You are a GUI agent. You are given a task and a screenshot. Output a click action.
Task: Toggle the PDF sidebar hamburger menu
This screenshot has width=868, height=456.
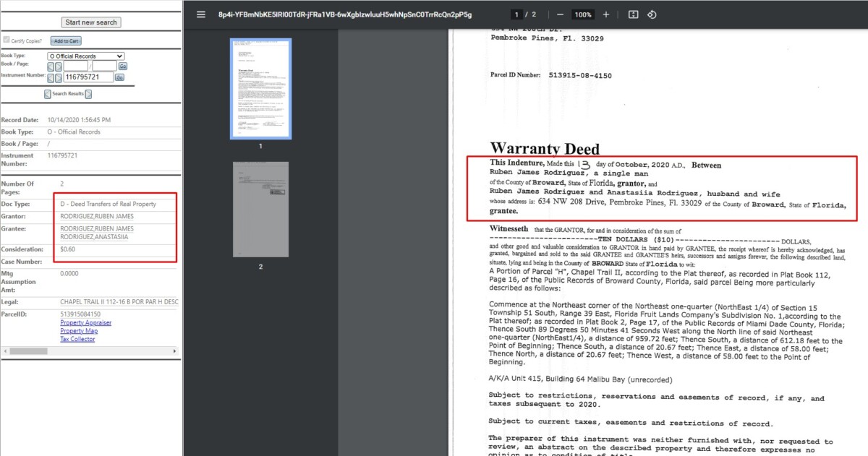click(201, 14)
